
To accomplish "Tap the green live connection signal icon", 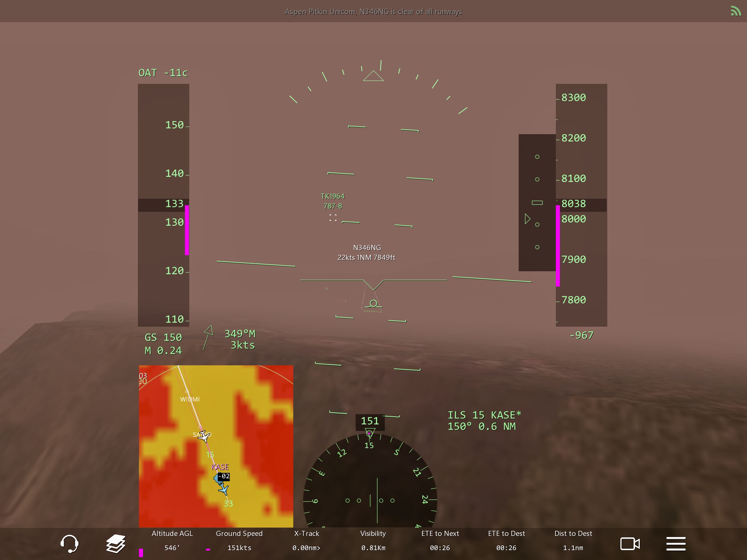I will [736, 11].
